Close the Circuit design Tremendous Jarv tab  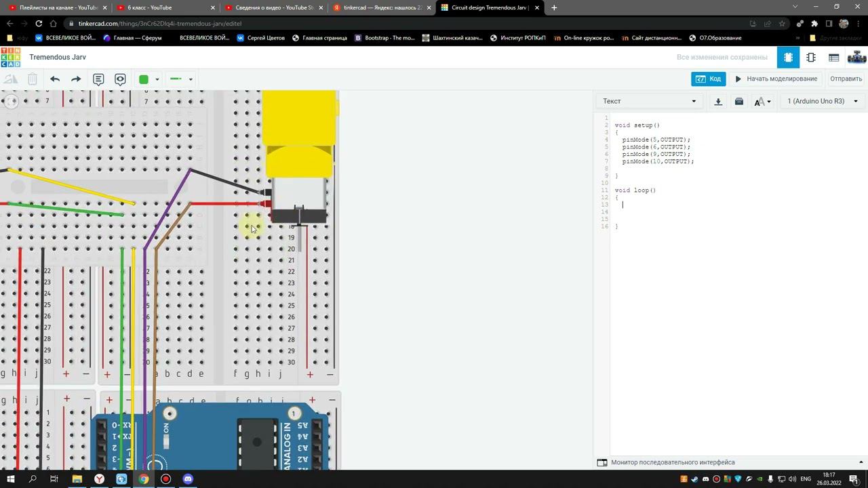(x=537, y=7)
